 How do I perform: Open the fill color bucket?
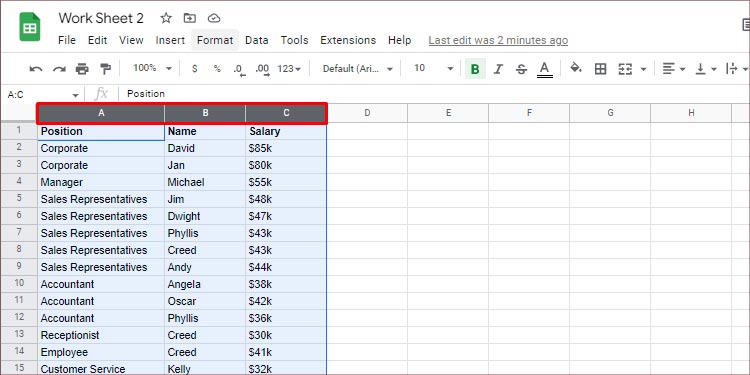pyautogui.click(x=576, y=68)
